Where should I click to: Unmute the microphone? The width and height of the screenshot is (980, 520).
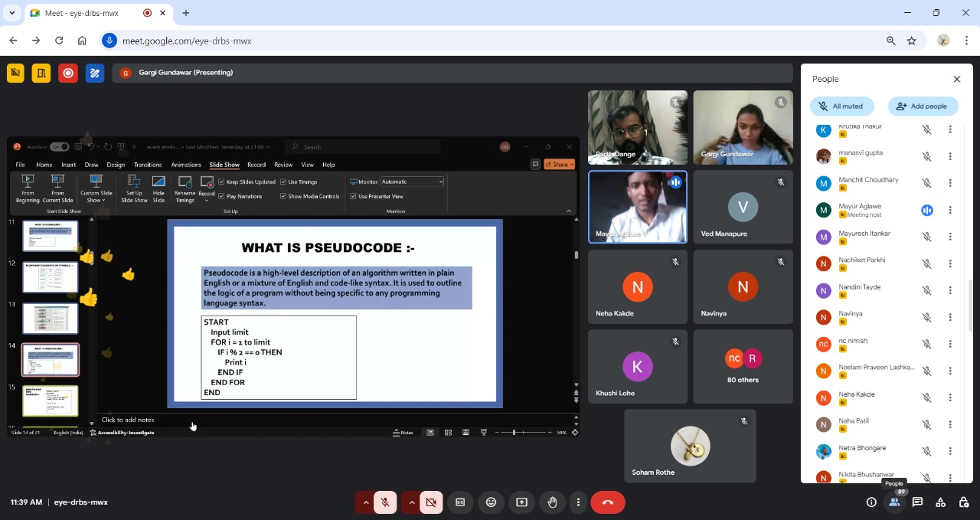[x=386, y=502]
